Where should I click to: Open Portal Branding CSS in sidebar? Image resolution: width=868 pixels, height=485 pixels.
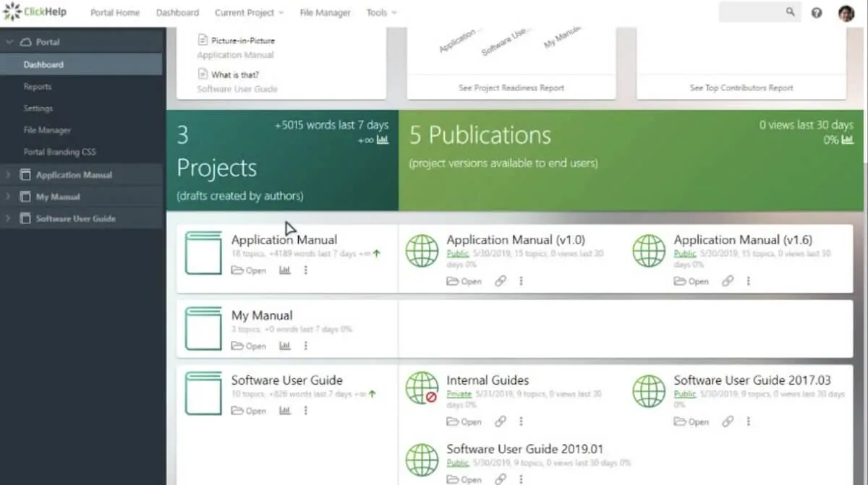[59, 152]
